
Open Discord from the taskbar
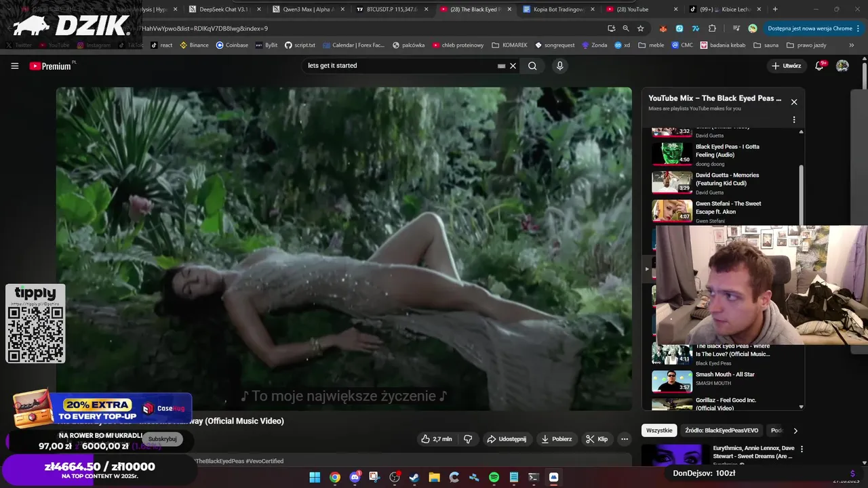(355, 477)
